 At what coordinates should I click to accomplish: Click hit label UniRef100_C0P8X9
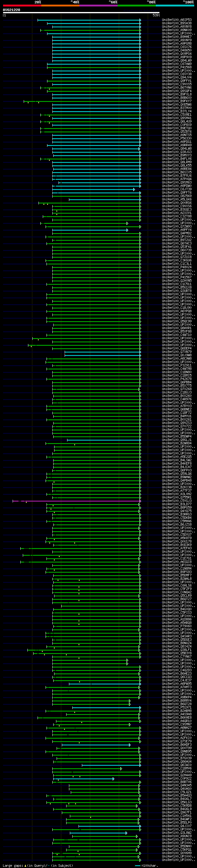pos(177,125)
